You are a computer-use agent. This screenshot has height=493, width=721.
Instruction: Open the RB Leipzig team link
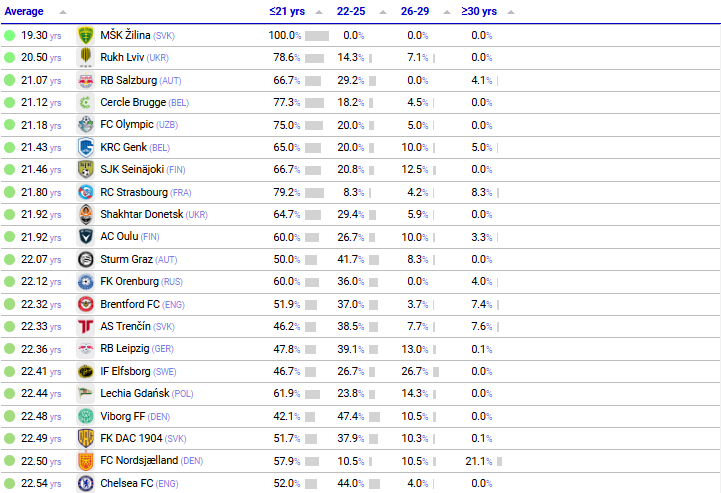(128, 349)
